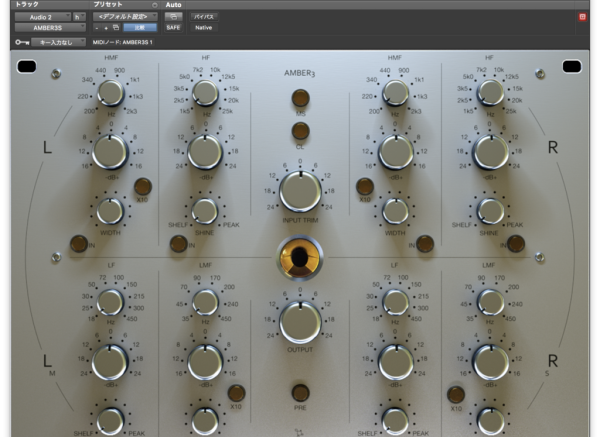Click the small icon below the PRE label
This screenshot has width=600, height=437.
tap(299, 432)
